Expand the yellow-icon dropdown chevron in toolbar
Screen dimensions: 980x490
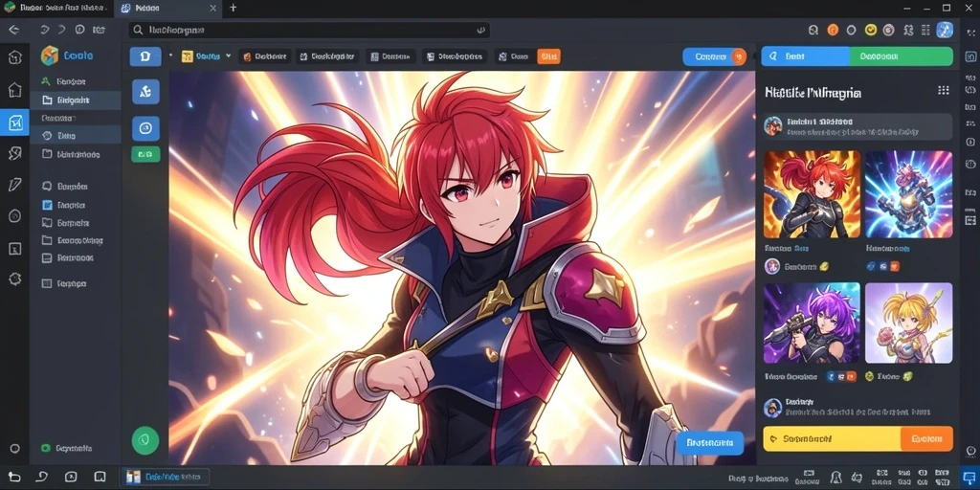[x=228, y=56]
